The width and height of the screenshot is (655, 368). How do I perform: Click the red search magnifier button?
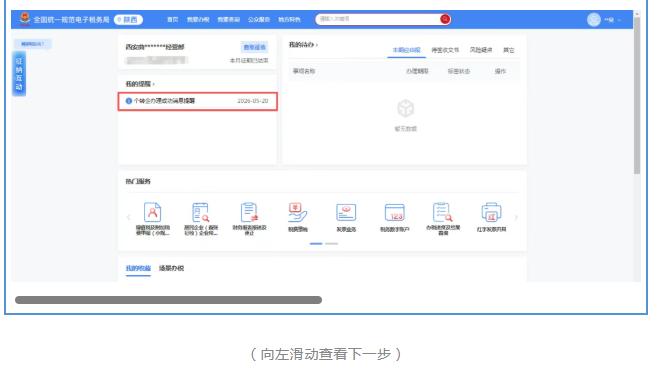[x=445, y=19]
